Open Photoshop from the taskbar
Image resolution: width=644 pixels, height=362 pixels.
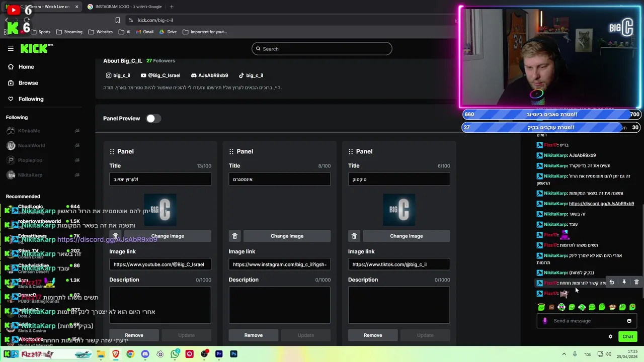(x=233, y=354)
